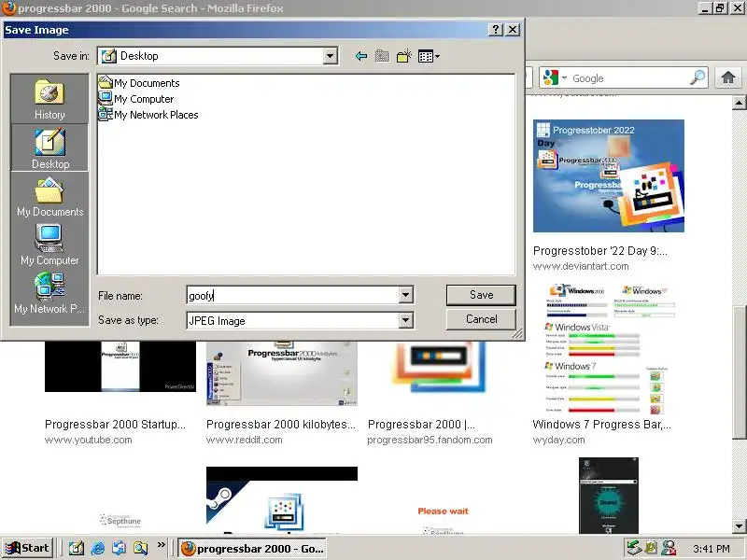Go back using the blue arrow icon
This screenshot has width=747, height=560.
point(361,56)
